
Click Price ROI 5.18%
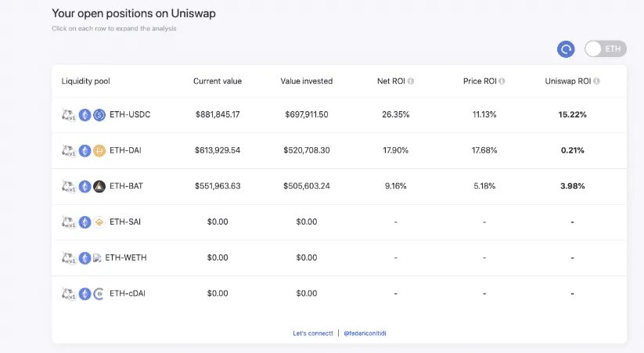(484, 186)
